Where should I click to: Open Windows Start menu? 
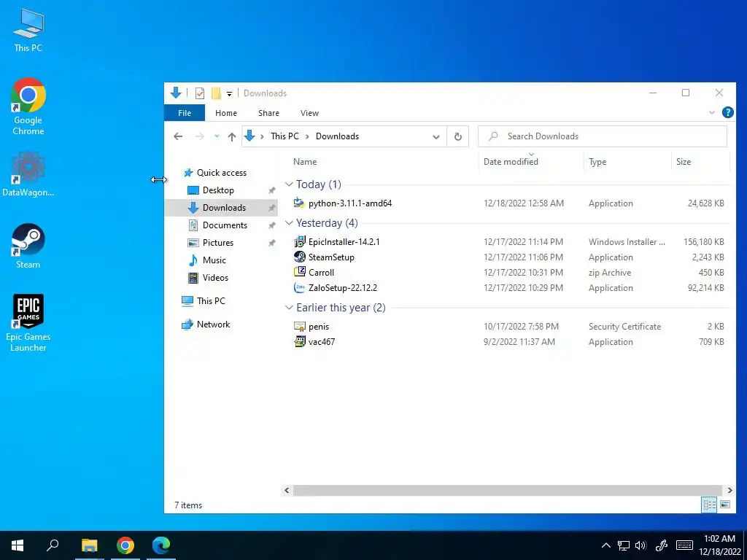[18, 545]
